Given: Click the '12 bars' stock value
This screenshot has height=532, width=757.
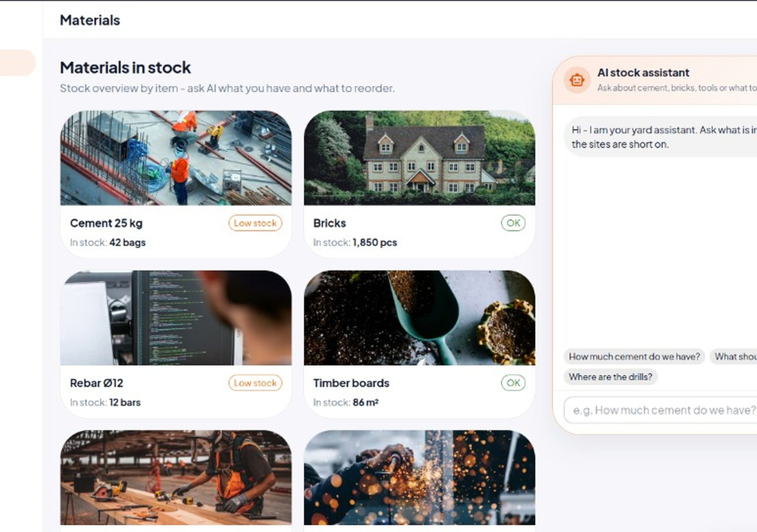Looking at the screenshot, I should point(124,403).
